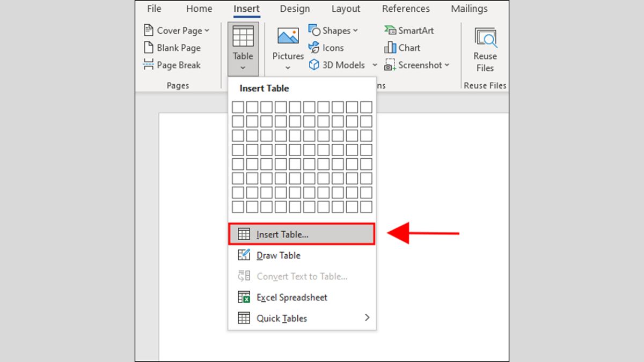
Task: Insert a Page Break
Action: tap(172, 65)
